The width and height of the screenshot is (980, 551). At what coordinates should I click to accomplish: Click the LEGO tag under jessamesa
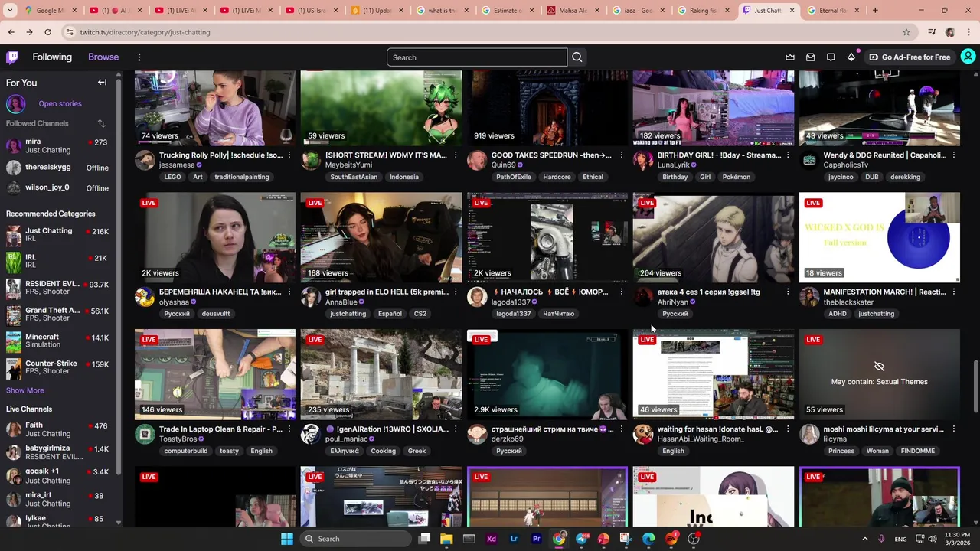[x=172, y=177]
